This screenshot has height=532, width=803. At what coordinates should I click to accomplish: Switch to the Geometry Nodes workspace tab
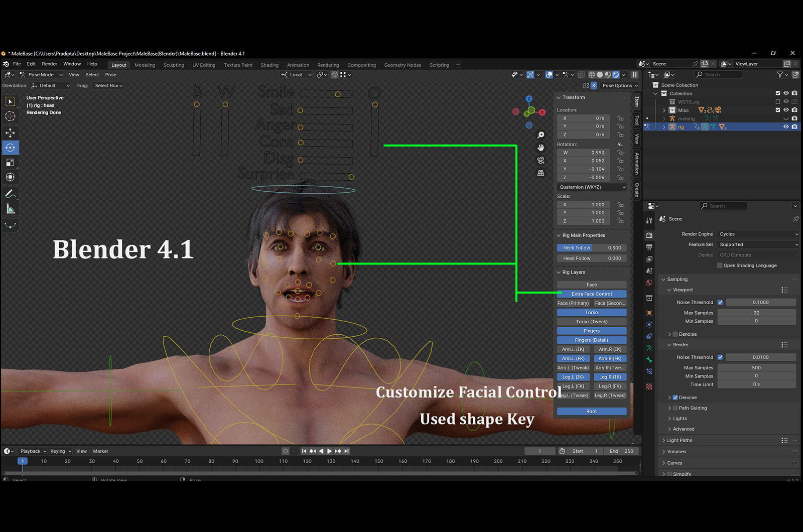[403, 65]
